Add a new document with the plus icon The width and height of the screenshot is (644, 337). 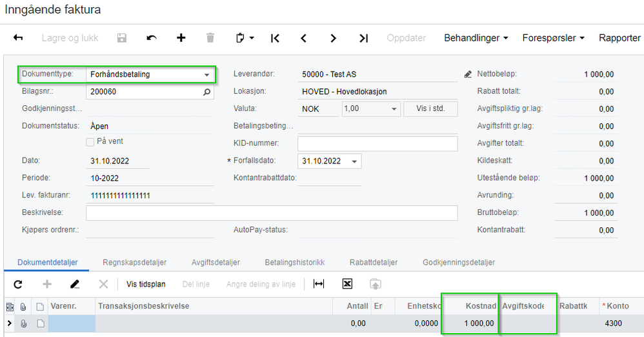(x=181, y=38)
